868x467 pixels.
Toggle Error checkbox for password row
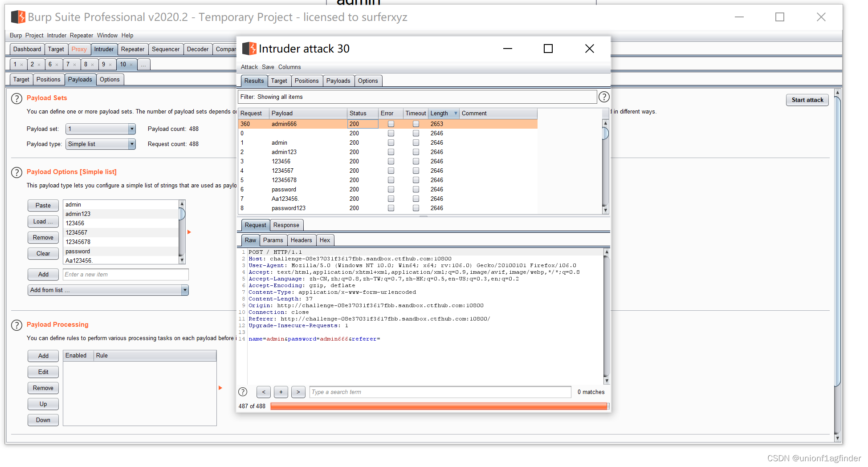391,190
